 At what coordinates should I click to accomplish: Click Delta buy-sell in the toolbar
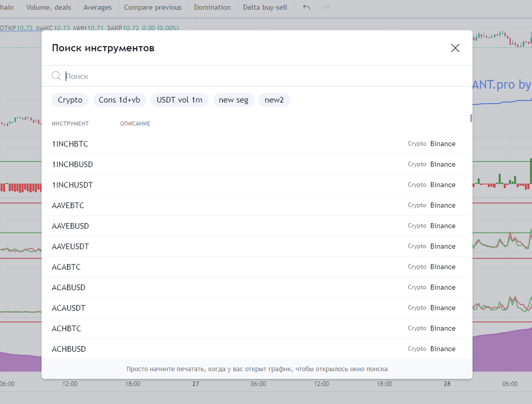pos(266,8)
